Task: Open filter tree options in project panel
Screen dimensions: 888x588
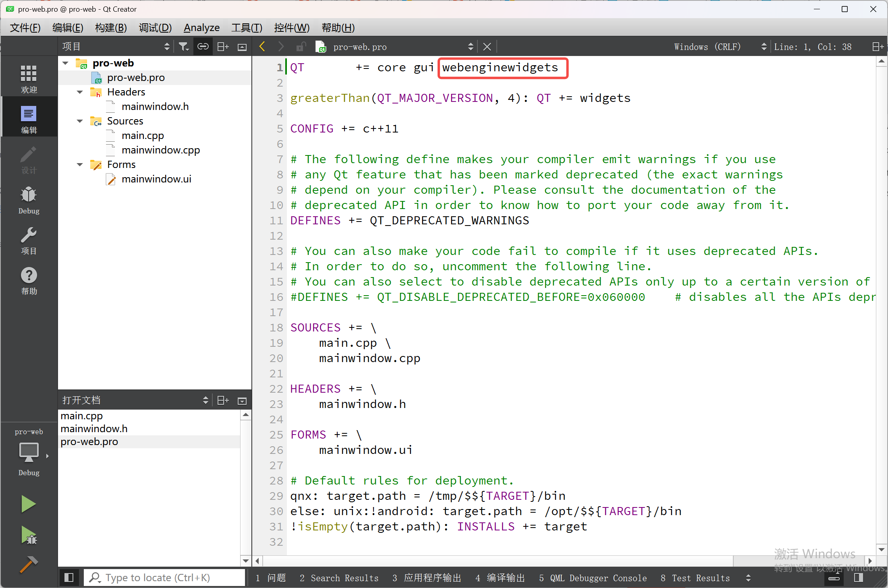Action: [184, 47]
